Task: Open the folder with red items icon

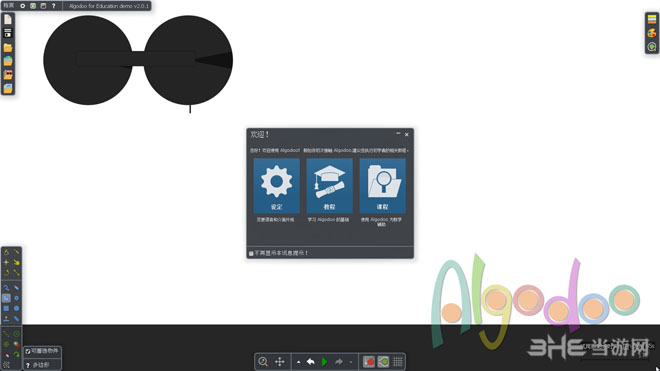Action: [x=8, y=75]
